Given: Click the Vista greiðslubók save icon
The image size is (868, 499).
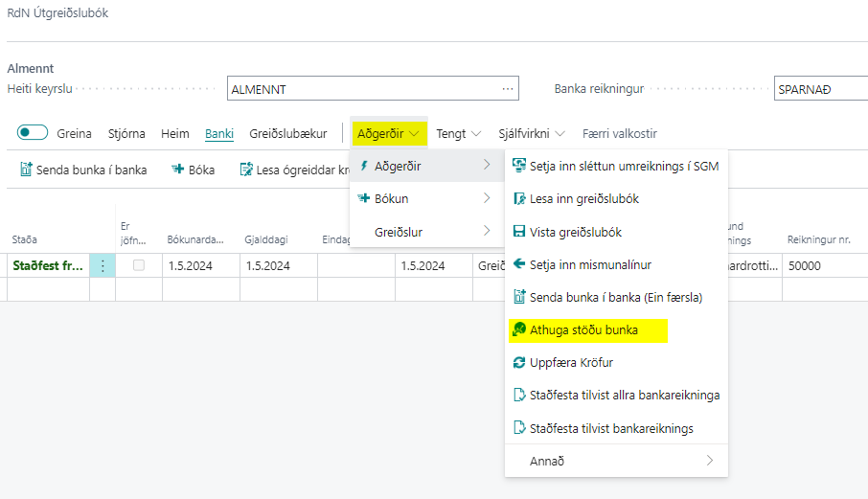Looking at the screenshot, I should [x=519, y=232].
